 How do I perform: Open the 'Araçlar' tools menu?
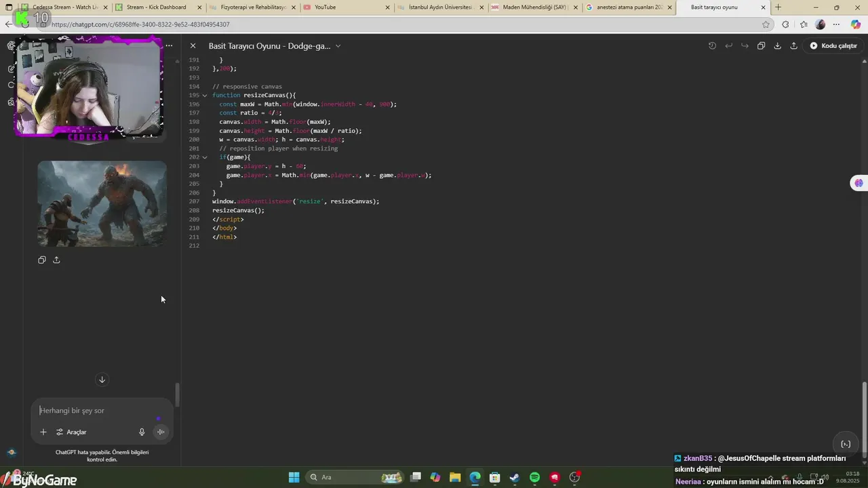tap(71, 432)
